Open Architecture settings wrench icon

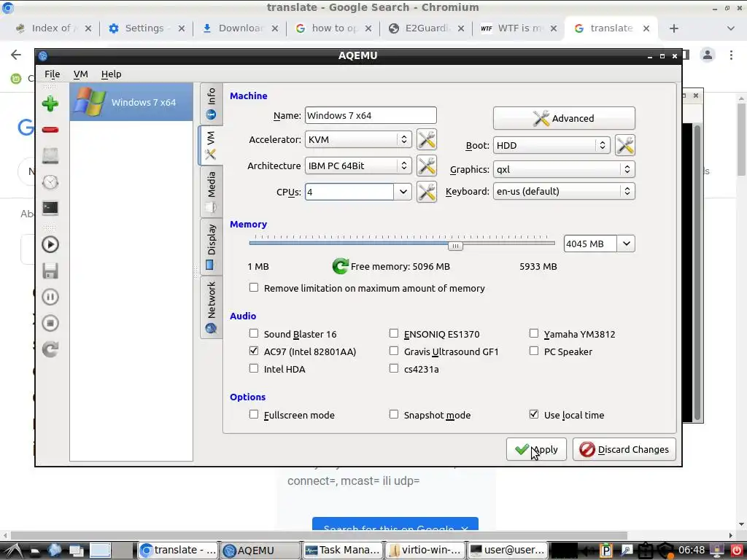(426, 166)
